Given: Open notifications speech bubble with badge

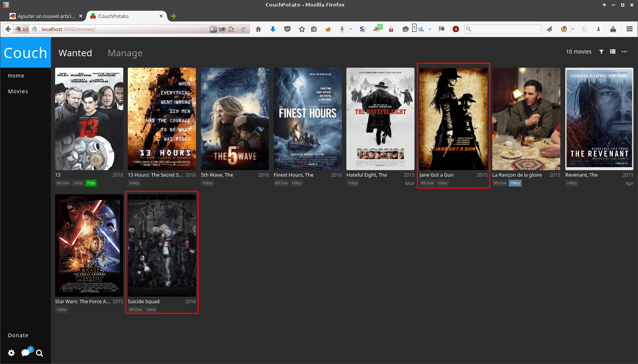Looking at the screenshot, I should 26,352.
